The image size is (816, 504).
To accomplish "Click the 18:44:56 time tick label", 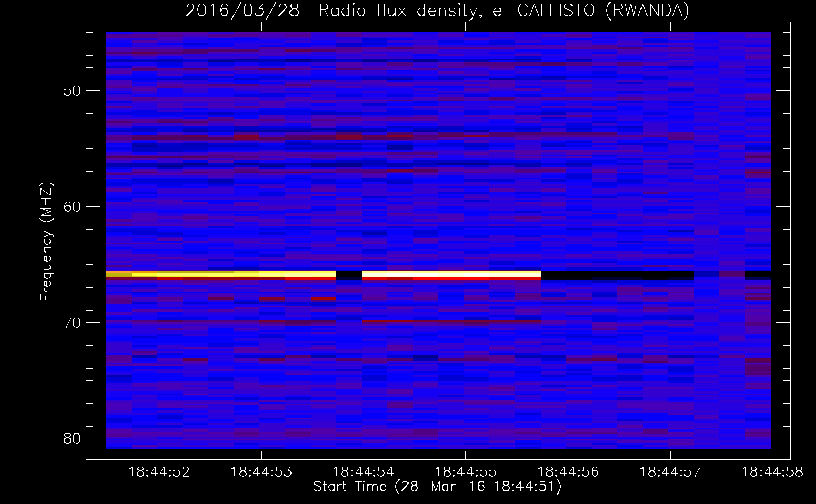I will [568, 472].
